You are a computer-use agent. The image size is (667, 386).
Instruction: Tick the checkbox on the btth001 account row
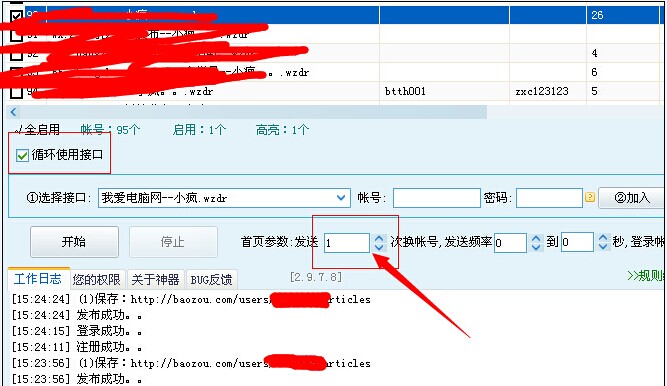(16, 91)
